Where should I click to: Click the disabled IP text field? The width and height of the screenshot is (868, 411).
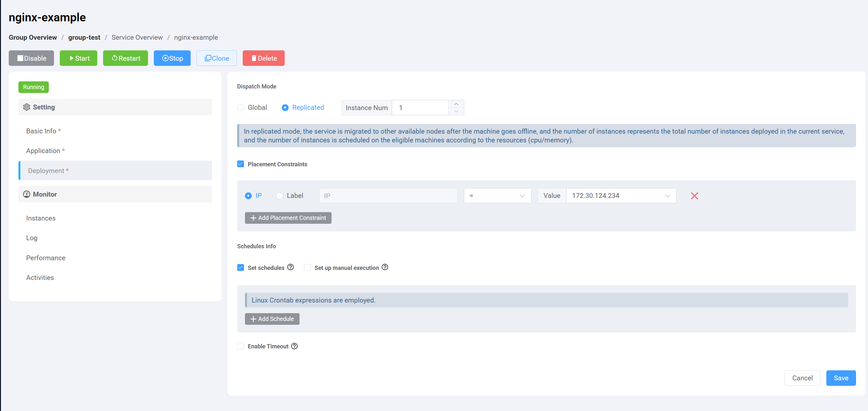(388, 196)
